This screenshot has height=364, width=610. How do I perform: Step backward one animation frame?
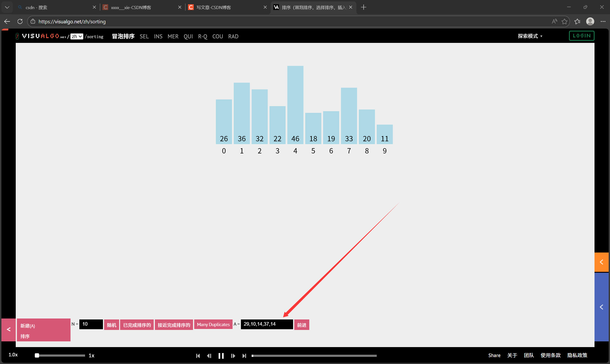pos(209,356)
